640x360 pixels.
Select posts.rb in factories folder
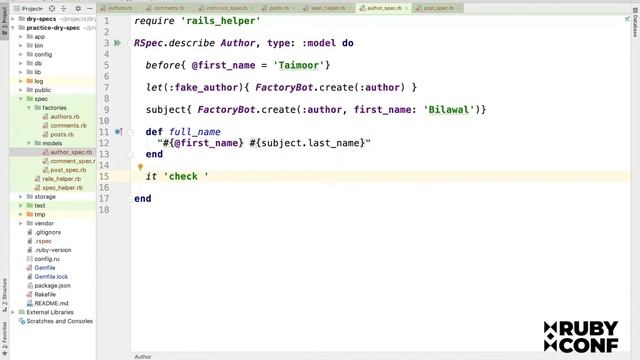[62, 134]
